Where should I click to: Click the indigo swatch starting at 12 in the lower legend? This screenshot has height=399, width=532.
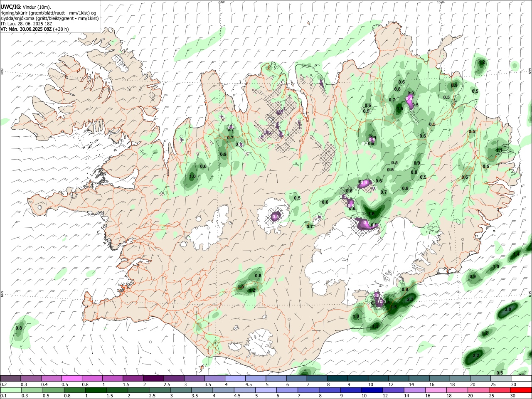pos(394,390)
